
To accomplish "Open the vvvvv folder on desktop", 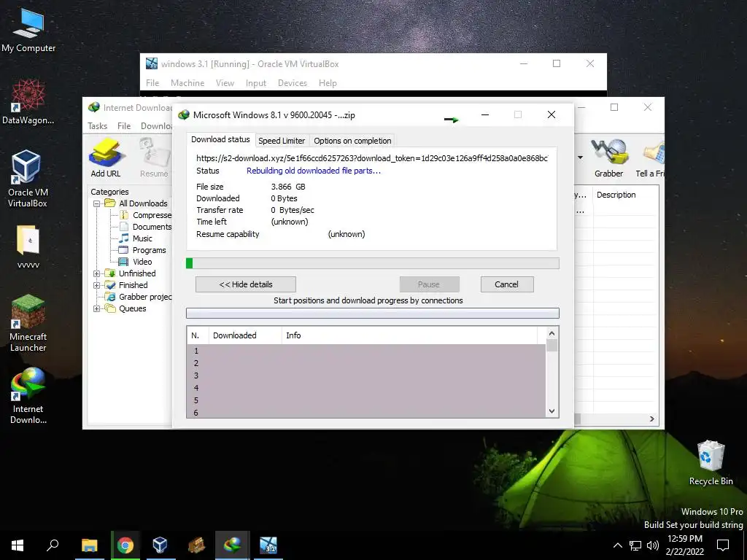I will coord(28,246).
